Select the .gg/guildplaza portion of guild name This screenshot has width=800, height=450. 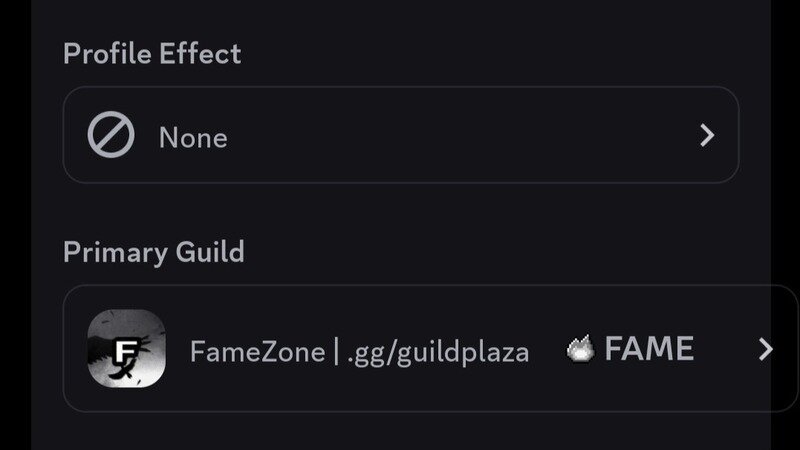(438, 353)
